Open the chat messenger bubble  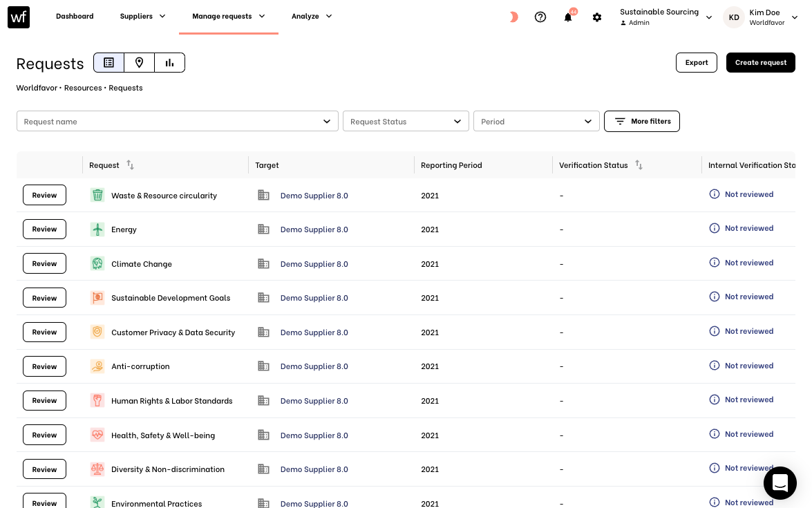point(780,483)
